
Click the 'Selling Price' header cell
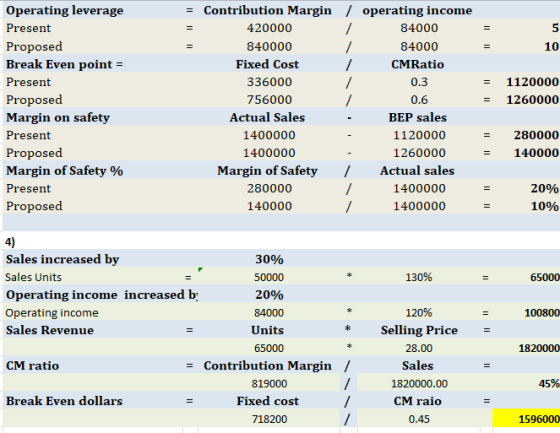click(419, 330)
